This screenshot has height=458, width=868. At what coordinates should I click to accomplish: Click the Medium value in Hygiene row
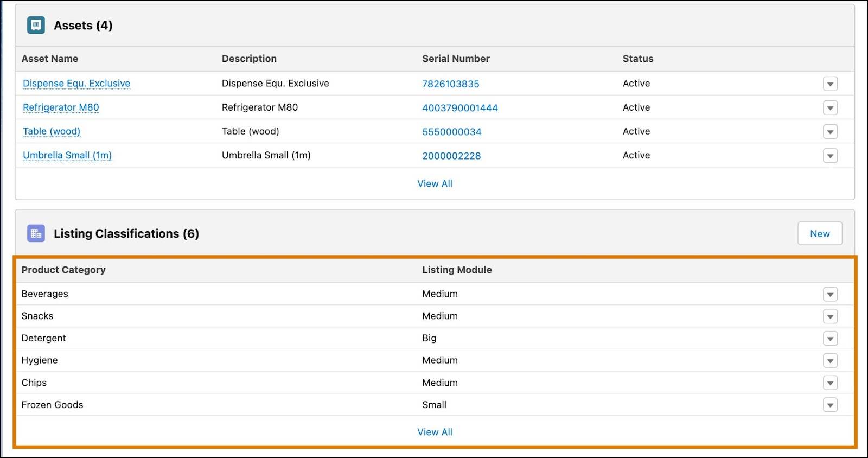click(x=440, y=360)
